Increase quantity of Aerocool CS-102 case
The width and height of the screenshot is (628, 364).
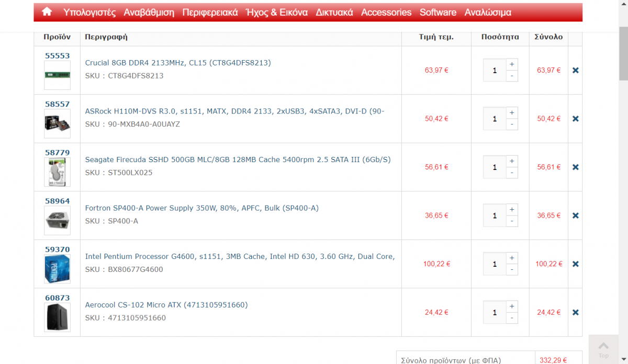[512, 306]
